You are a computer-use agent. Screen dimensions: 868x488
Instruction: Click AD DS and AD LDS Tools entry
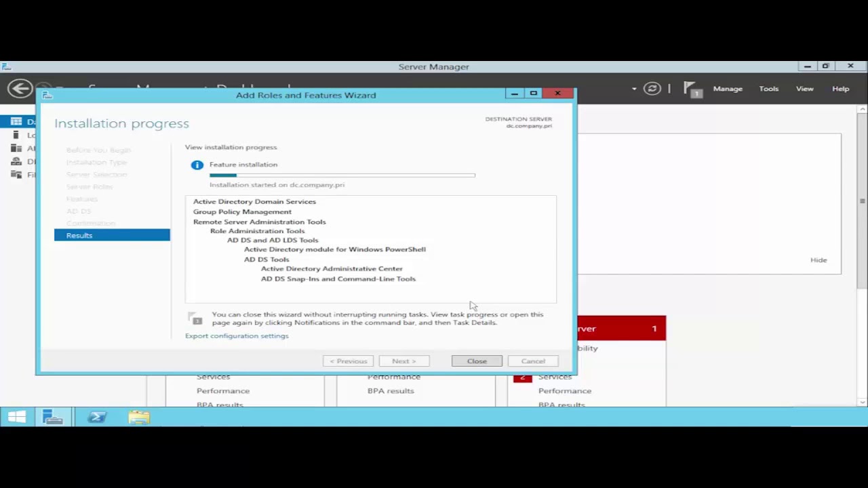point(273,240)
